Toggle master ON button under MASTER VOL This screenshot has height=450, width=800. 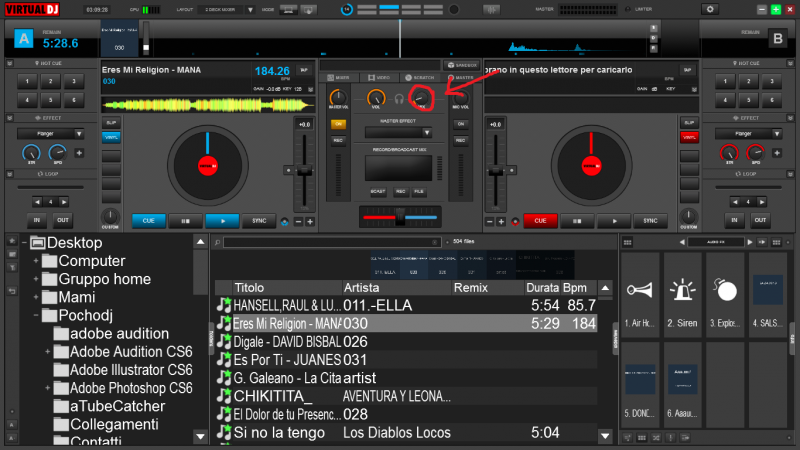click(x=338, y=124)
